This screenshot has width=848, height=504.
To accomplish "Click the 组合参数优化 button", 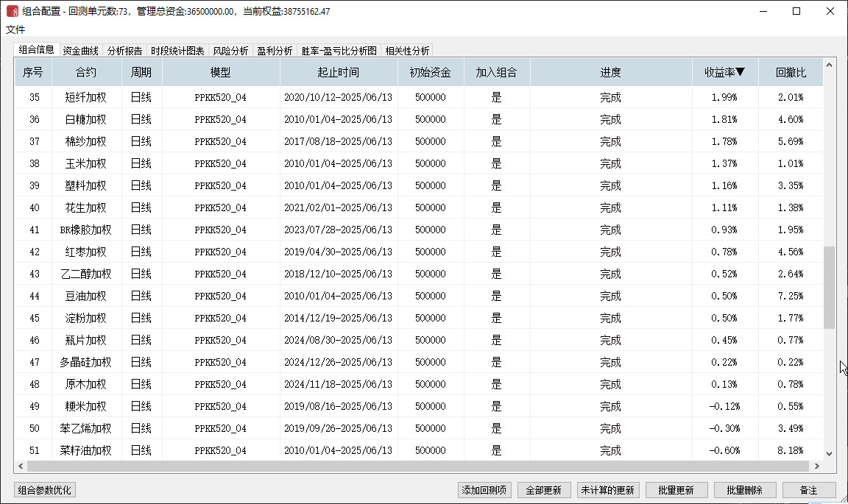I will coord(45,490).
